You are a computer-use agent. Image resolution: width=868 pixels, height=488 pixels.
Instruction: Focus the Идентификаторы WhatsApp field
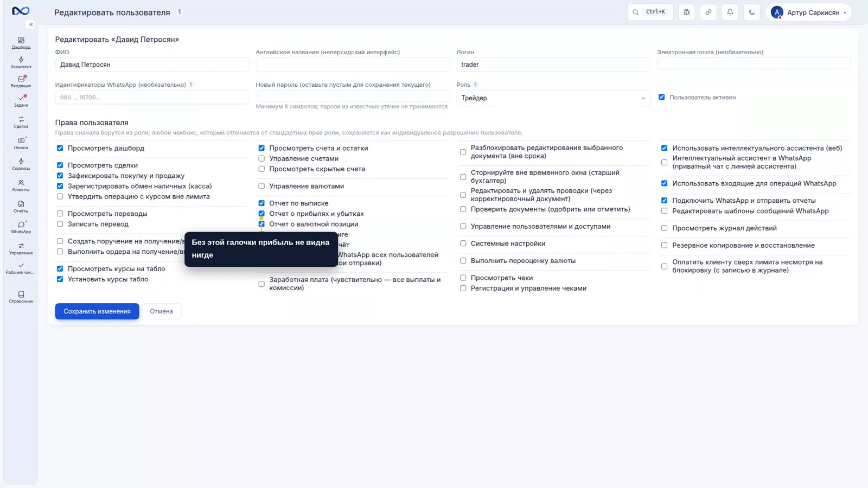point(152,98)
